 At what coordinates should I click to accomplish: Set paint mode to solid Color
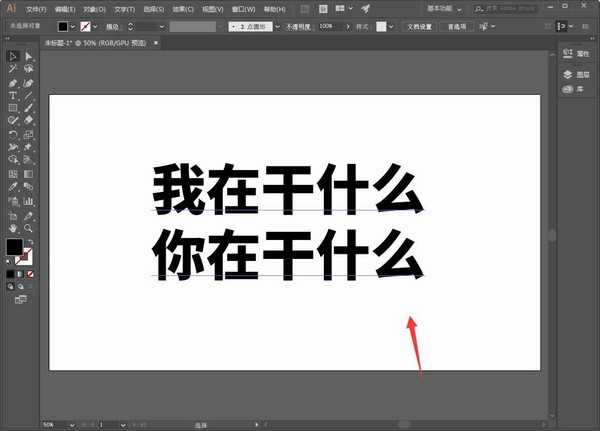pyautogui.click(x=10, y=274)
